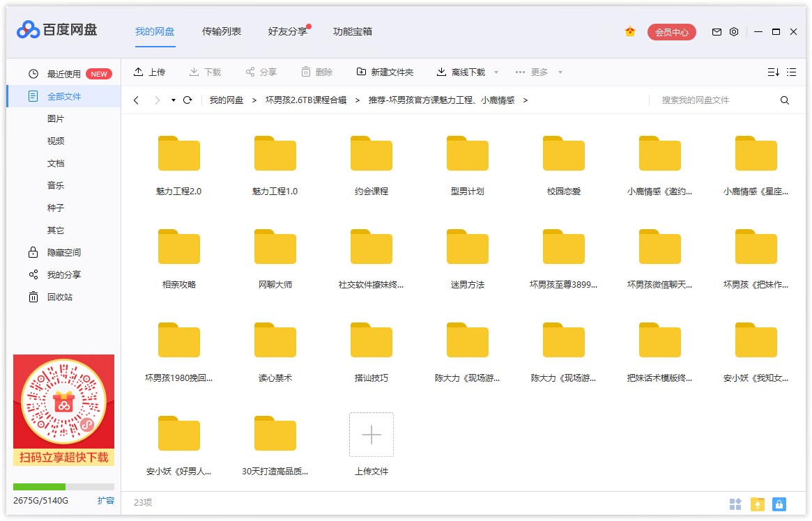
Task: Open the sort order icon
Action: coord(773,72)
